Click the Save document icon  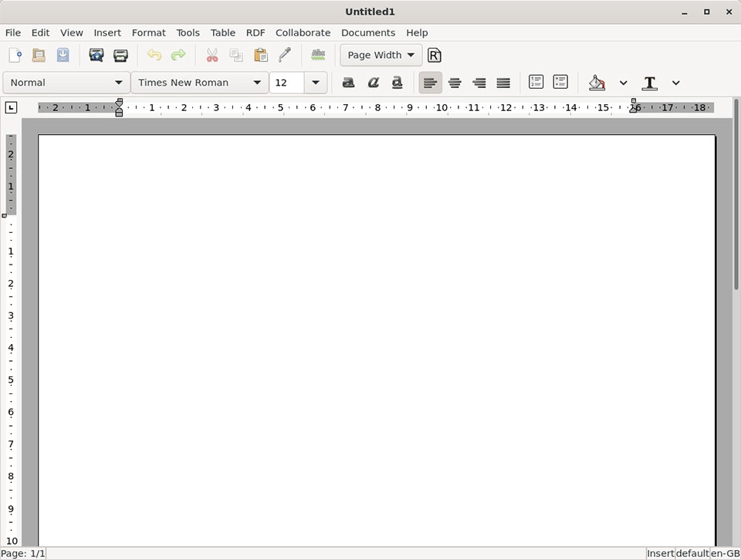[63, 55]
